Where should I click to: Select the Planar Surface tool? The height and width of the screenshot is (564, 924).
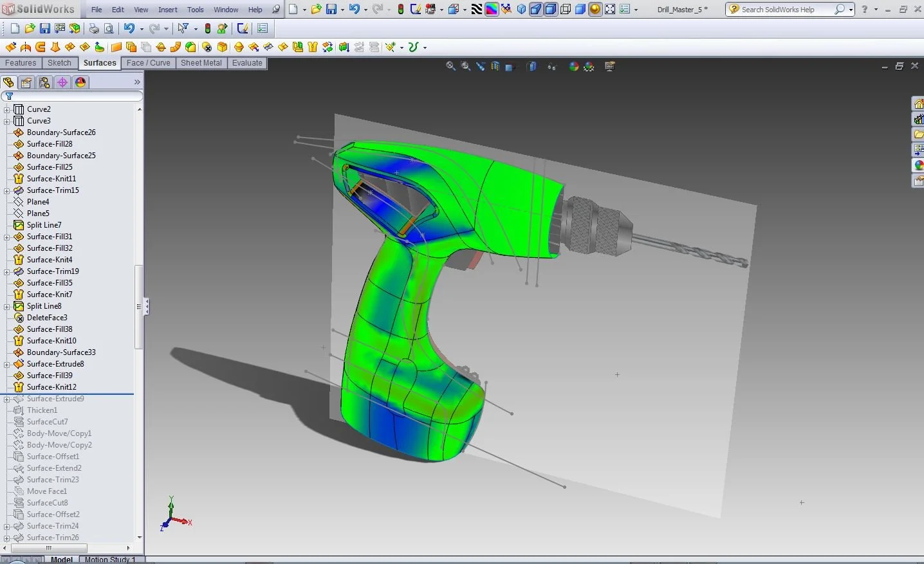(116, 47)
